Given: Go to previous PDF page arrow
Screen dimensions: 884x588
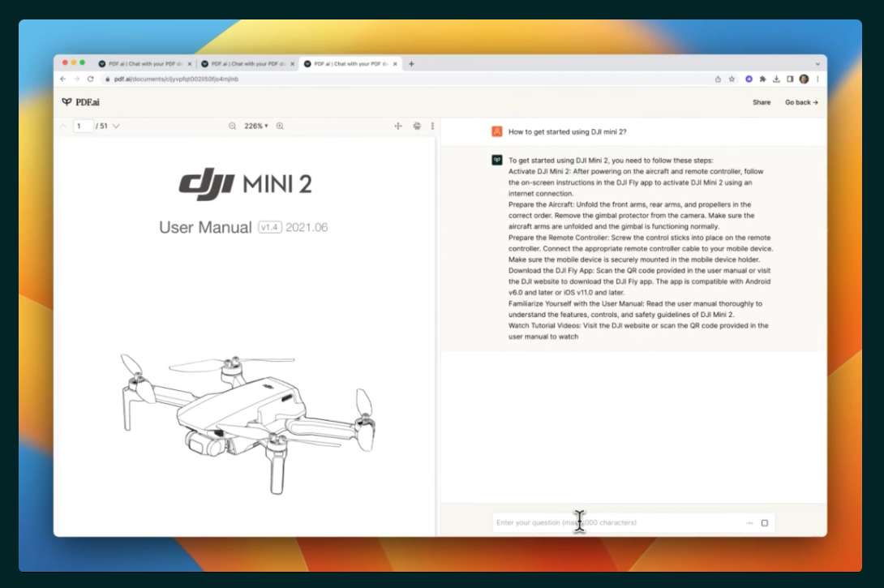Looking at the screenshot, I should pyautogui.click(x=63, y=127).
